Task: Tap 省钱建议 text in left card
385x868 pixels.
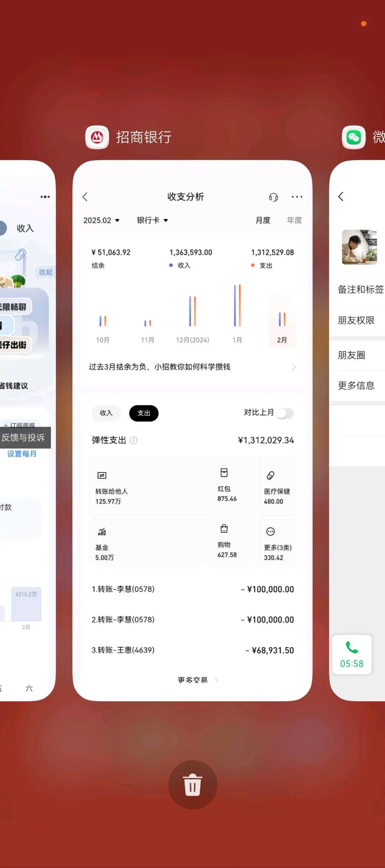Action: click(14, 386)
